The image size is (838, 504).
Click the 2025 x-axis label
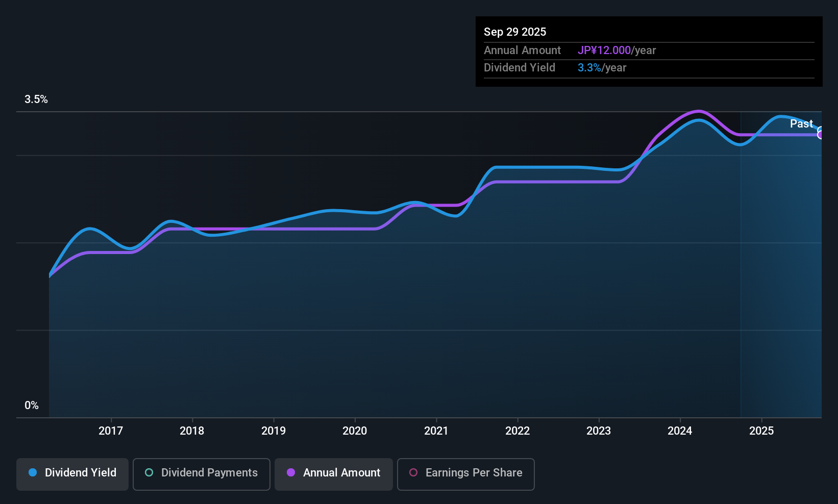tap(761, 431)
